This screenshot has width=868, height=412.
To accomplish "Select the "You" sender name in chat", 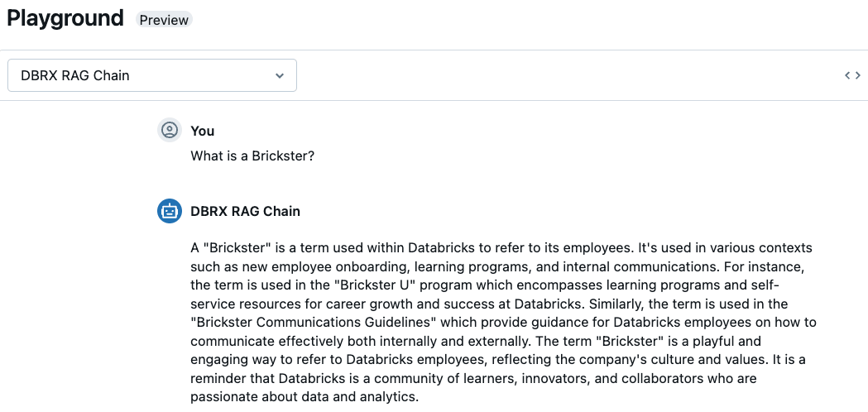I will pos(203,131).
